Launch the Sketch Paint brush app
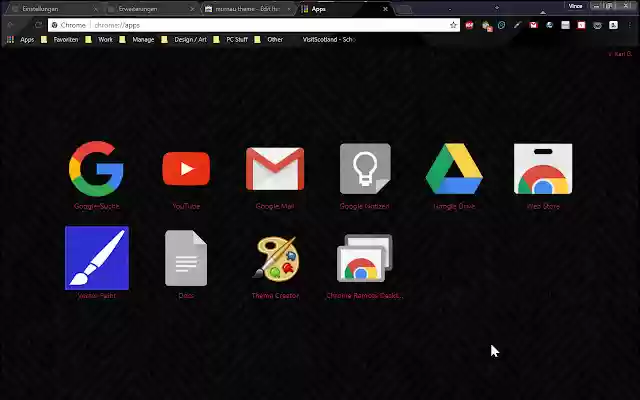Viewport: 640px width, 400px height. 97,258
